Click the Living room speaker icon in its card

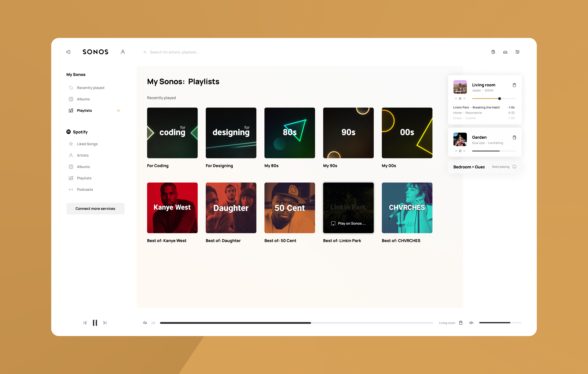[514, 85]
